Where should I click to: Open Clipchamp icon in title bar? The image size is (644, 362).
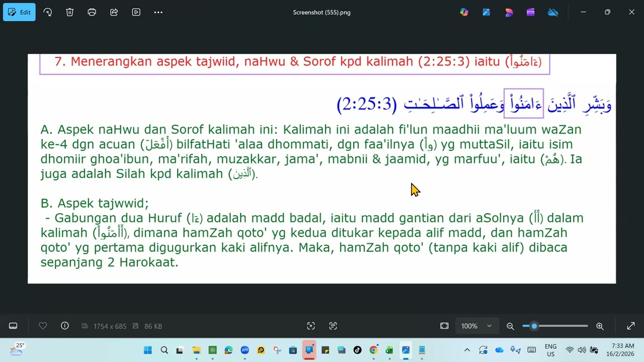(x=531, y=12)
